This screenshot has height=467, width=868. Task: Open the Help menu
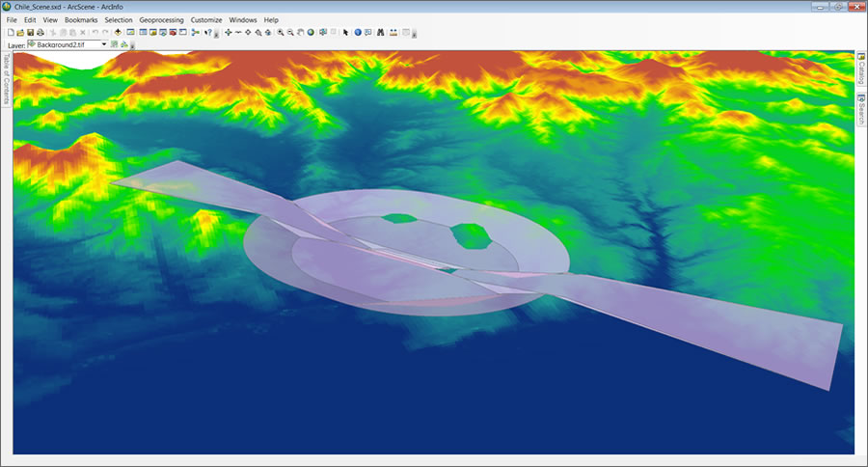(271, 20)
